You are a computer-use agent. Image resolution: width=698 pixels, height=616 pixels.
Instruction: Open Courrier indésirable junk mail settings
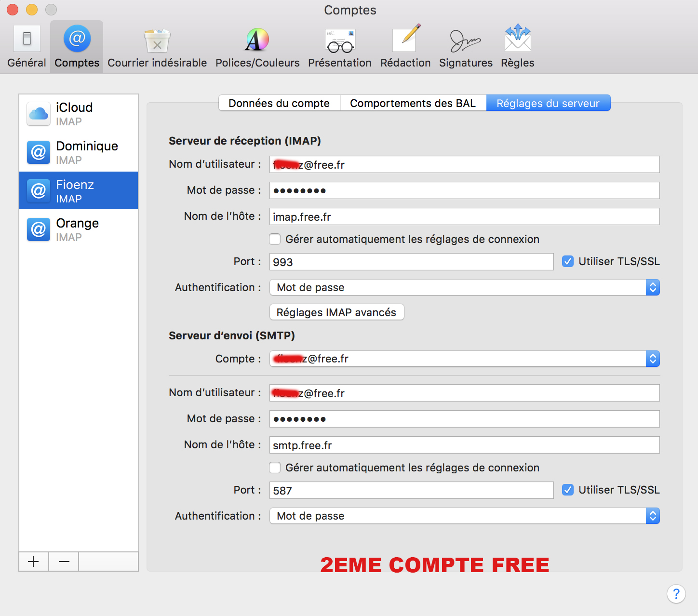[157, 47]
